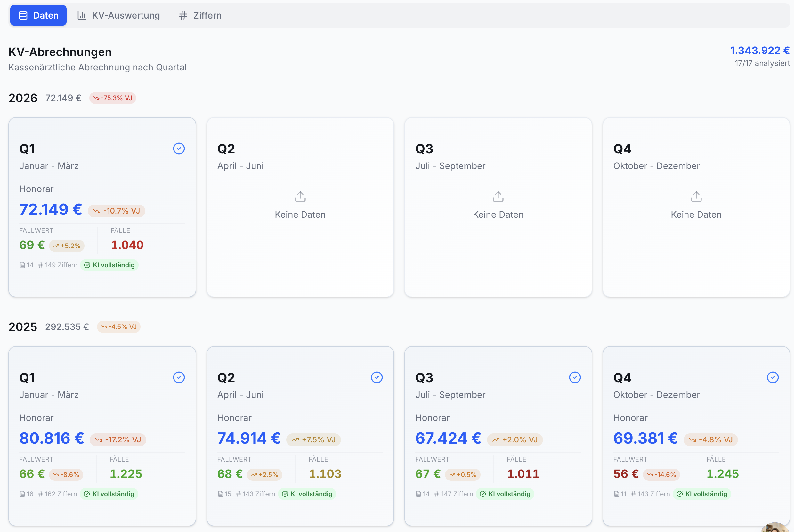Viewport: 794px width, 532px height.
Task: Click the 80.816 € Honorar value
Action: pyautogui.click(x=52, y=438)
